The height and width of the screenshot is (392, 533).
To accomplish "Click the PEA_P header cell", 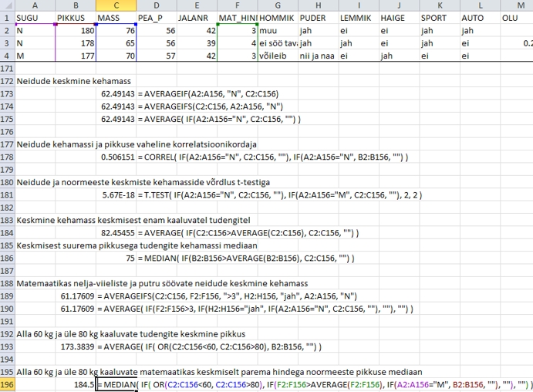I will 157,18.
